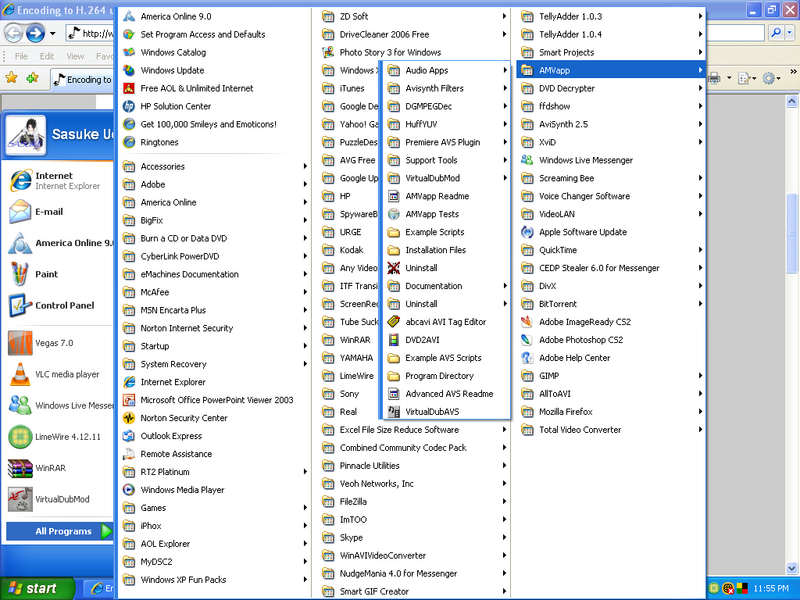The image size is (800, 600).
Task: Click the Free AOL & Unlimited Internet icon
Action: (129, 88)
